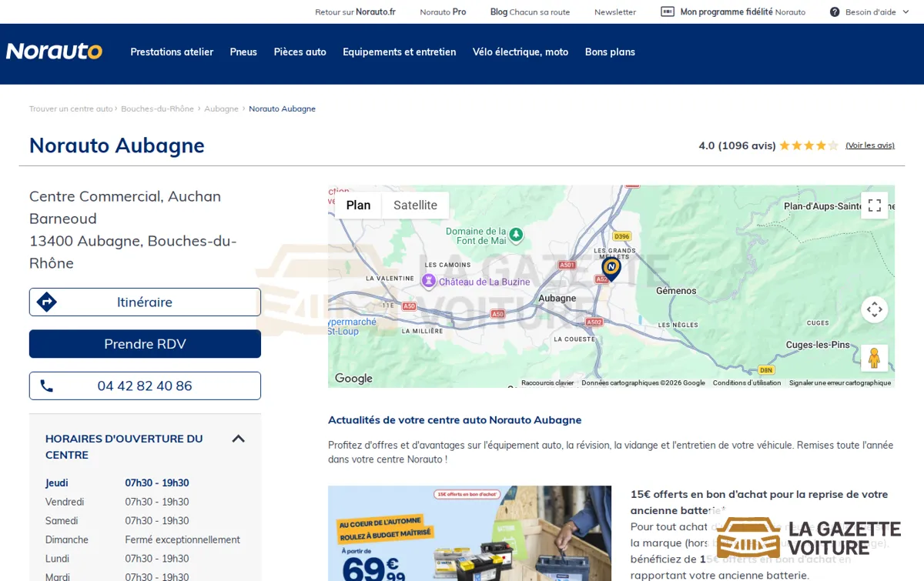Open the Norauto Pro link
Viewport: 924px width, 581px height.
[x=443, y=12]
